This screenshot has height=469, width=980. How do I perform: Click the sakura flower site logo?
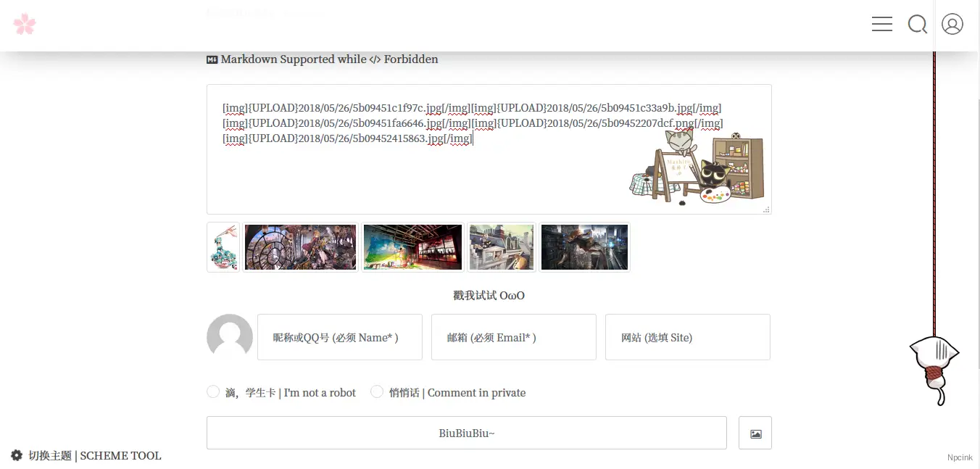tap(25, 24)
